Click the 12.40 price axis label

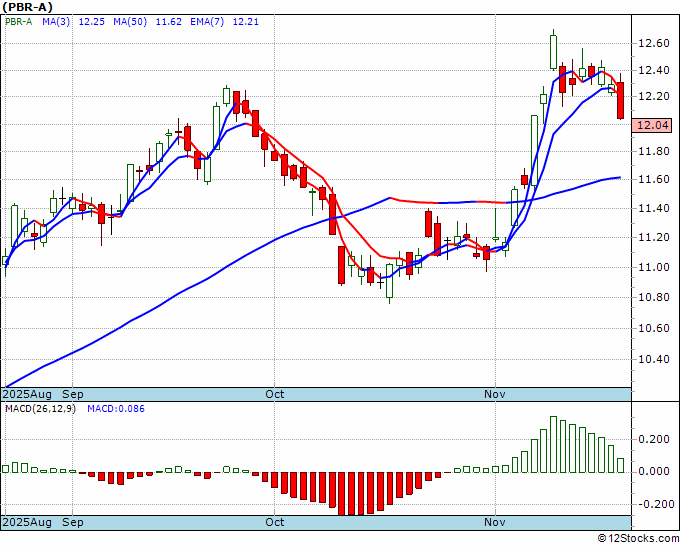pyautogui.click(x=654, y=70)
